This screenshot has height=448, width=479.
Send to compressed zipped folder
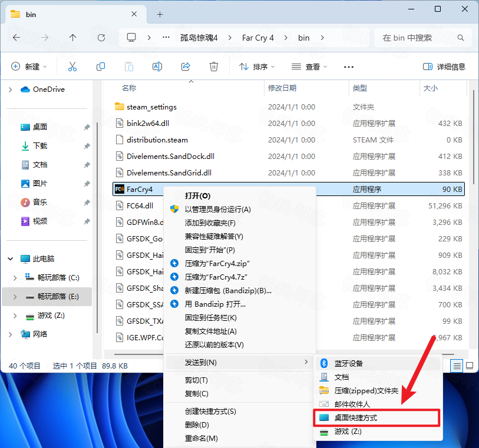click(x=378, y=391)
